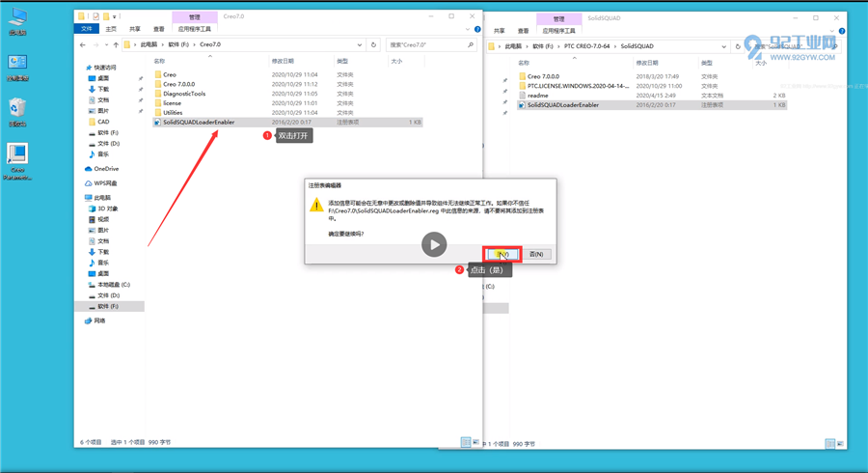Click the refresh icon in Creo7.0 window
Screen dimensions: 868x473
(373, 44)
